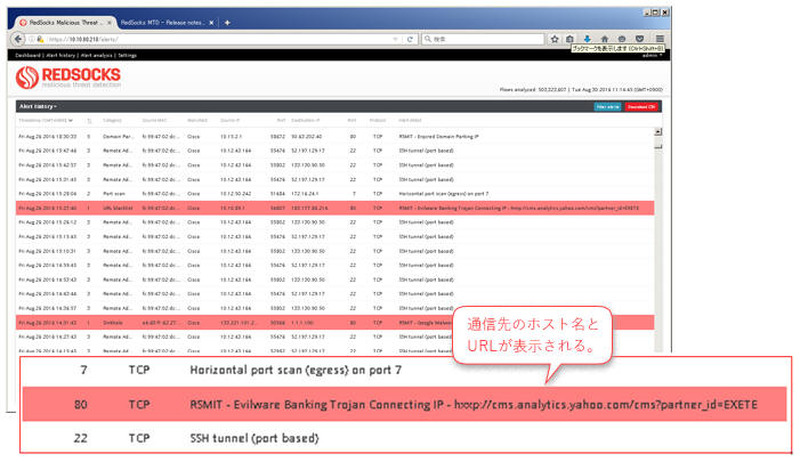Viewport: 800px width, 462px height.
Task: Go to the browser home icon
Action: click(x=605, y=39)
